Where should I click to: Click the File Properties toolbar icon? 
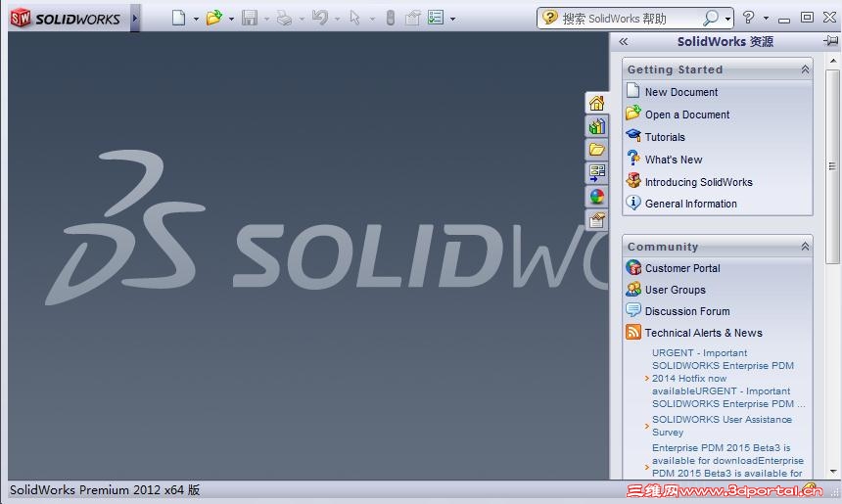coord(412,18)
